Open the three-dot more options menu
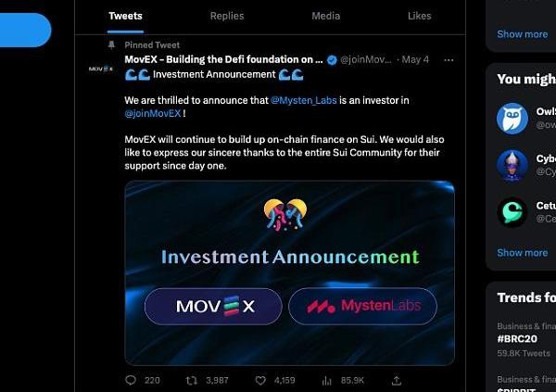Viewport: 556px width, 392px height. (x=449, y=60)
